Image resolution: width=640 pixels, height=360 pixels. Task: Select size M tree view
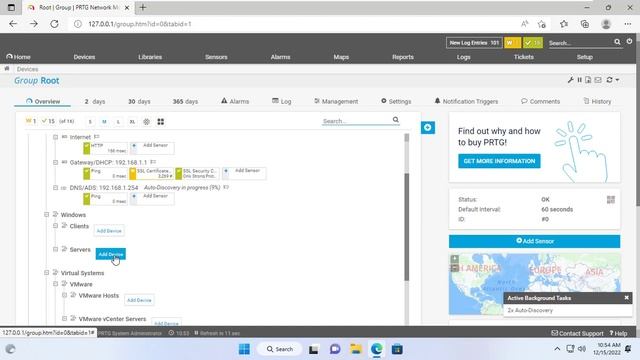104,122
